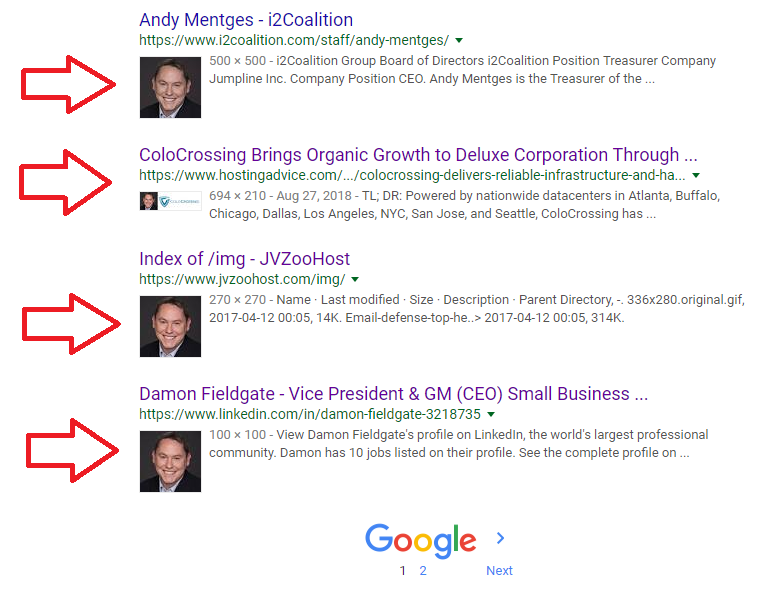This screenshot has height=596, width=758.
Task: Click the small ColoCrossing banner thumbnail
Action: click(x=170, y=201)
